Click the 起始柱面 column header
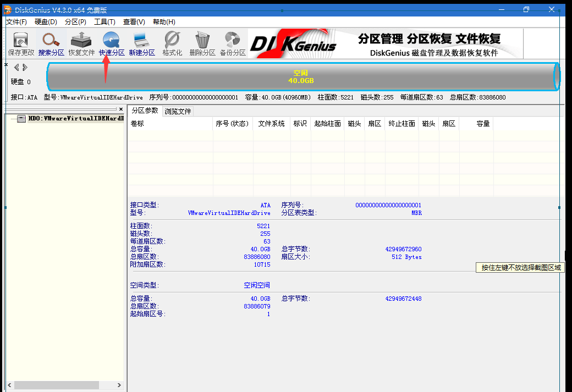 (x=327, y=124)
